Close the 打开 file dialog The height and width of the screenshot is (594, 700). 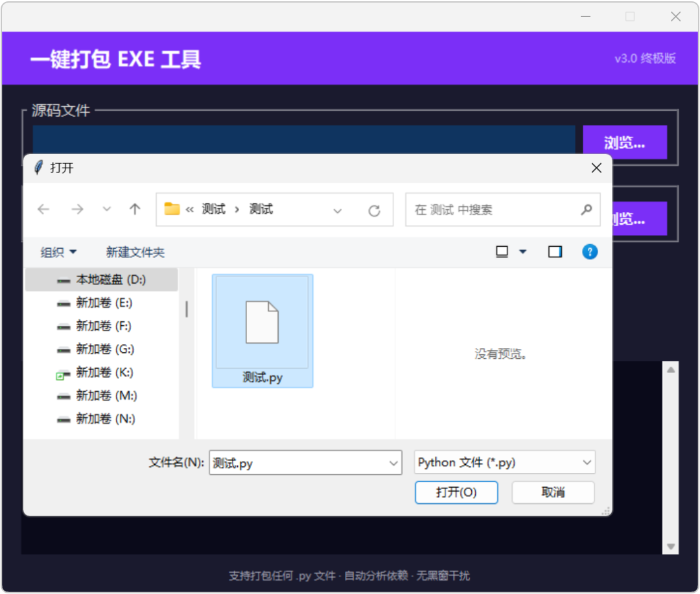[596, 168]
